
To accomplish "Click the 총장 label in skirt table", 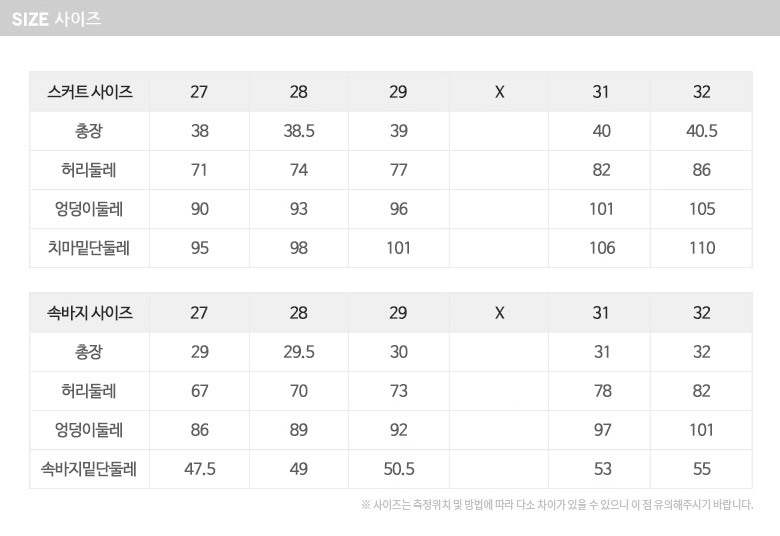I will (90, 131).
